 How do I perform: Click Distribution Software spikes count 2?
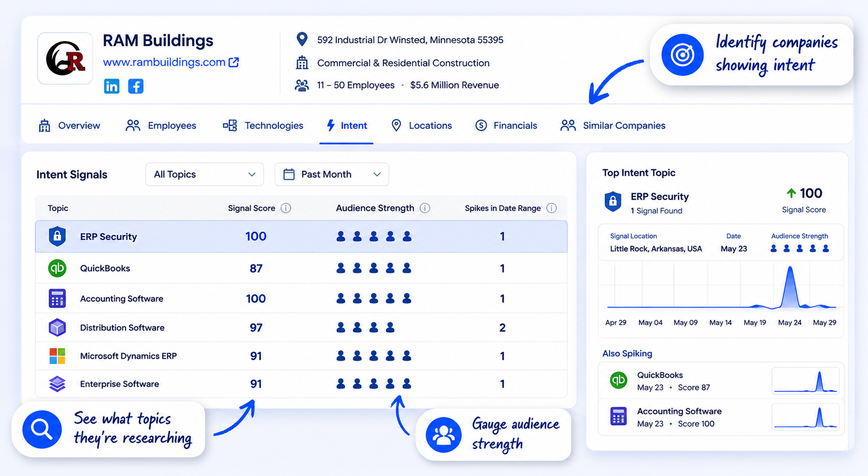click(x=502, y=328)
